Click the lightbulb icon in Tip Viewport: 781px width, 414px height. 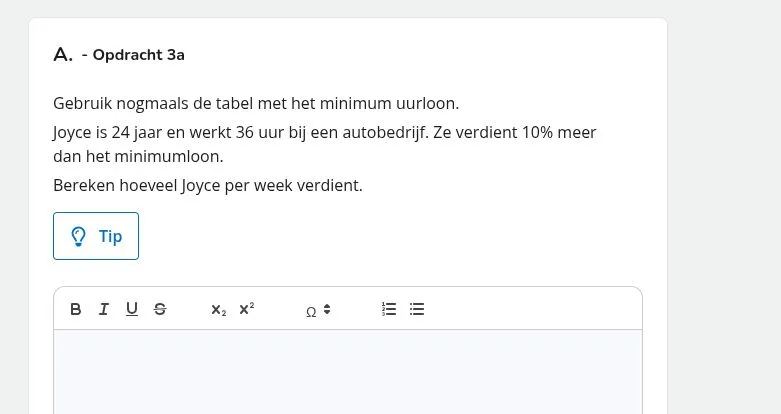coord(79,236)
